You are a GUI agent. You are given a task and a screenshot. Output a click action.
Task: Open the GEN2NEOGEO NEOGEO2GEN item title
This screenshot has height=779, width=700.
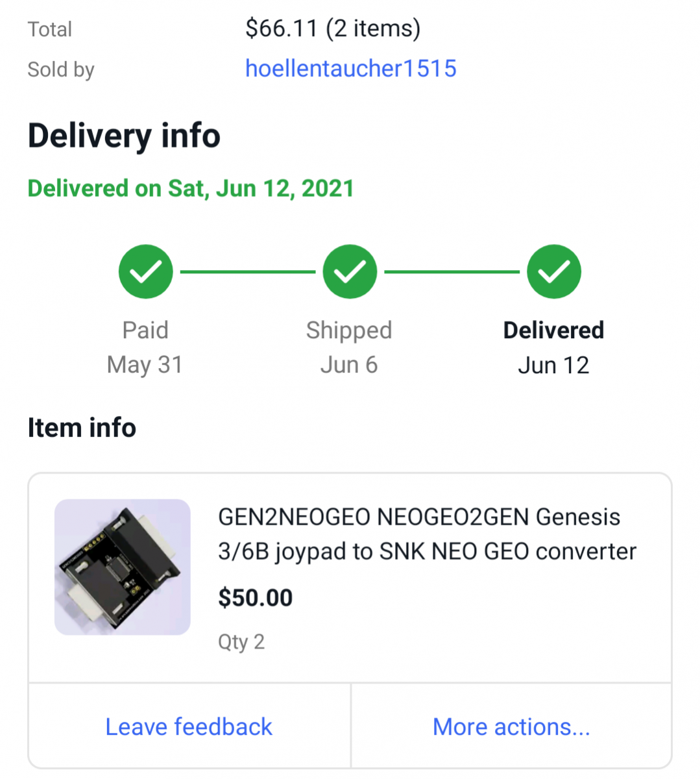click(x=427, y=534)
